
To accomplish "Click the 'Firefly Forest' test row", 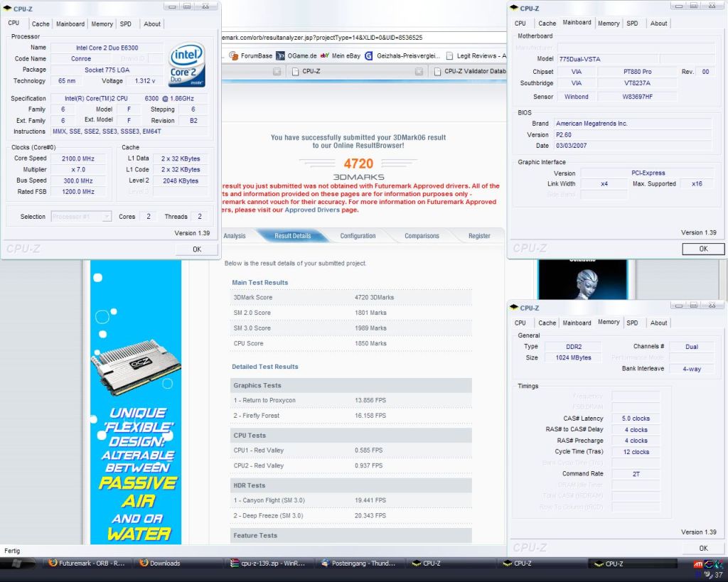I will pos(351,416).
